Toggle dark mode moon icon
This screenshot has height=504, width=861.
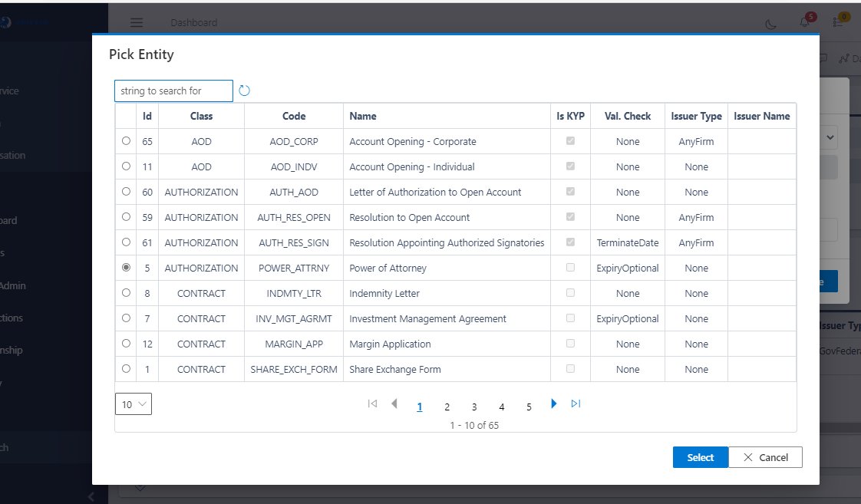click(771, 23)
